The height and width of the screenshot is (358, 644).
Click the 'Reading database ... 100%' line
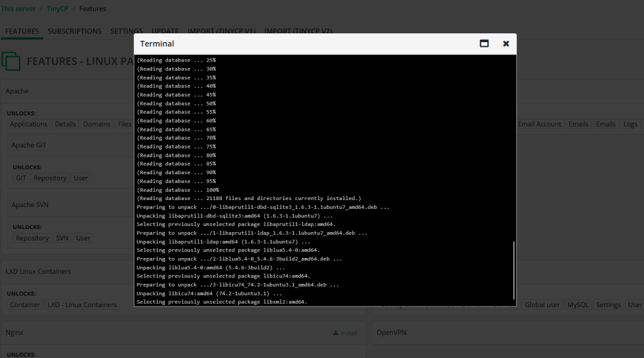click(x=178, y=190)
